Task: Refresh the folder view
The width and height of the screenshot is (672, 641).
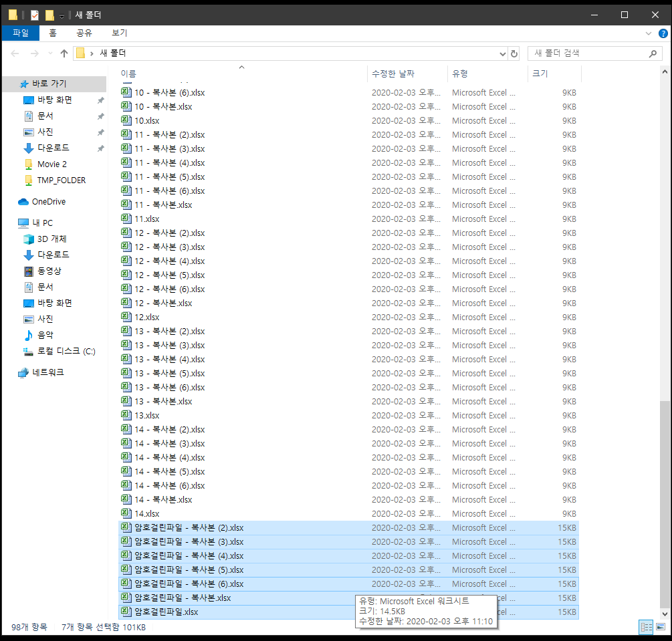Action: (x=514, y=53)
